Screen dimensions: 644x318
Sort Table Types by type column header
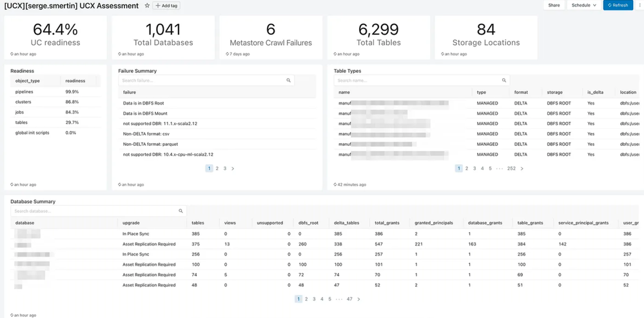491,92
